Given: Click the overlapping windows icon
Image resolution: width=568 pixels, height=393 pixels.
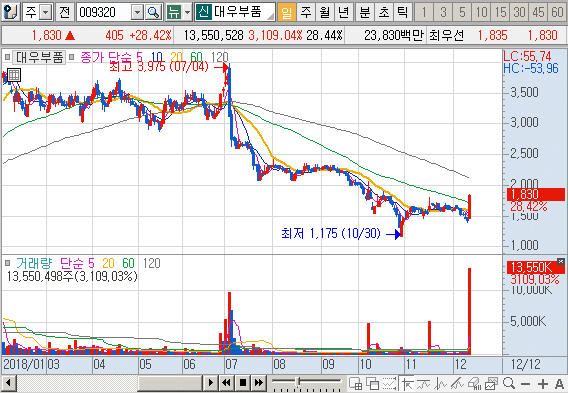Looking at the screenshot, I should pyautogui.click(x=372, y=383).
